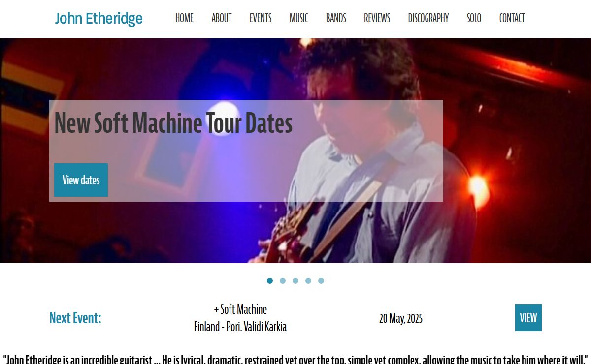Switch to the second slide indicator dot
Viewport: 591px width, 364px height.
click(283, 281)
